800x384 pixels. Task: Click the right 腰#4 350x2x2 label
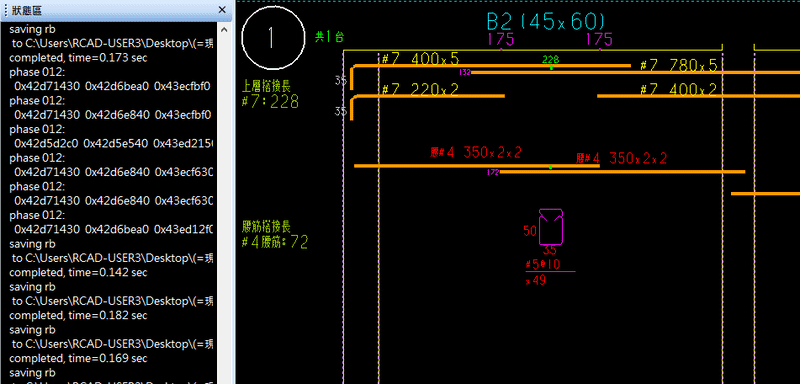point(621,158)
